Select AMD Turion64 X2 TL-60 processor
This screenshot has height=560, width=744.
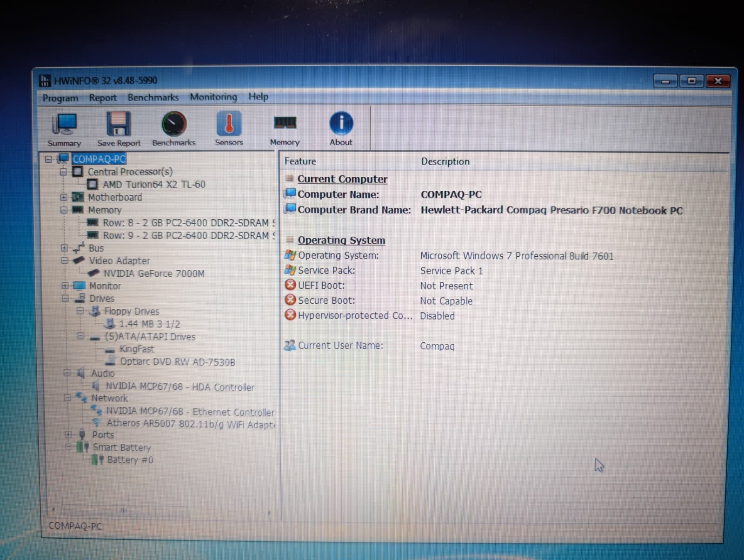coord(154,184)
